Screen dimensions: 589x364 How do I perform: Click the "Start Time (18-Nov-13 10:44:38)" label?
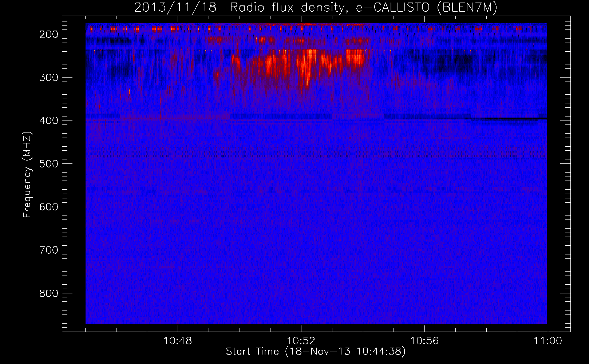316,352
